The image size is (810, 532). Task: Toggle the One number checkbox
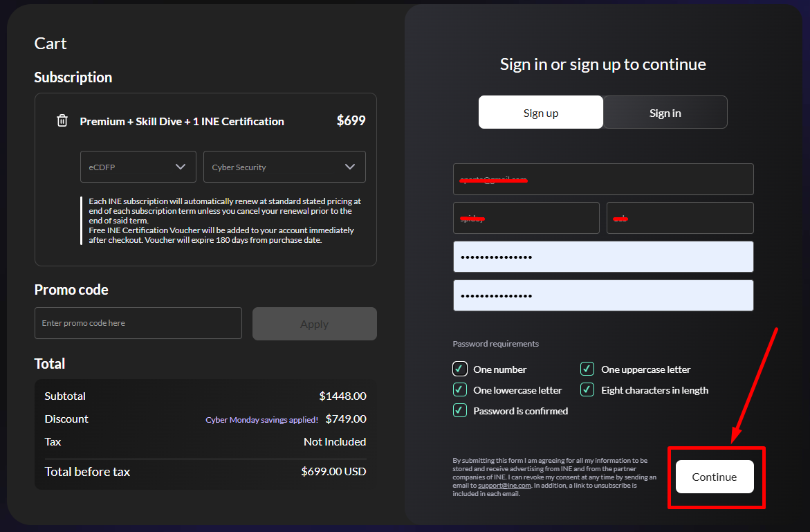[460, 369]
